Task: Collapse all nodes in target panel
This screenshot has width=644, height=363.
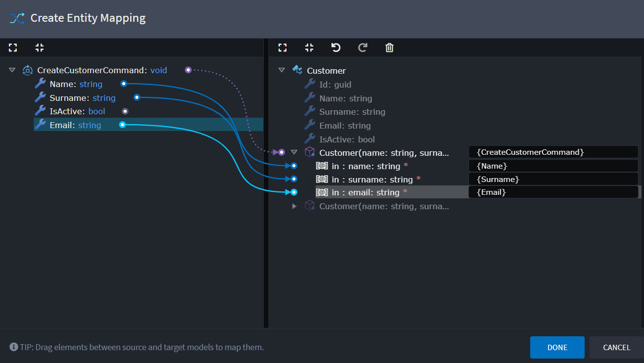Action: [309, 47]
